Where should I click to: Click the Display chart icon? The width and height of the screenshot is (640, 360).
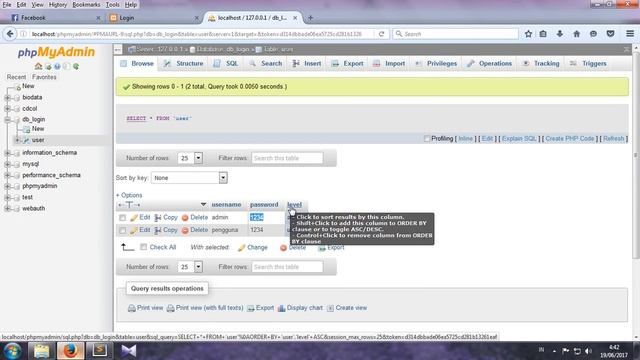[x=281, y=308]
